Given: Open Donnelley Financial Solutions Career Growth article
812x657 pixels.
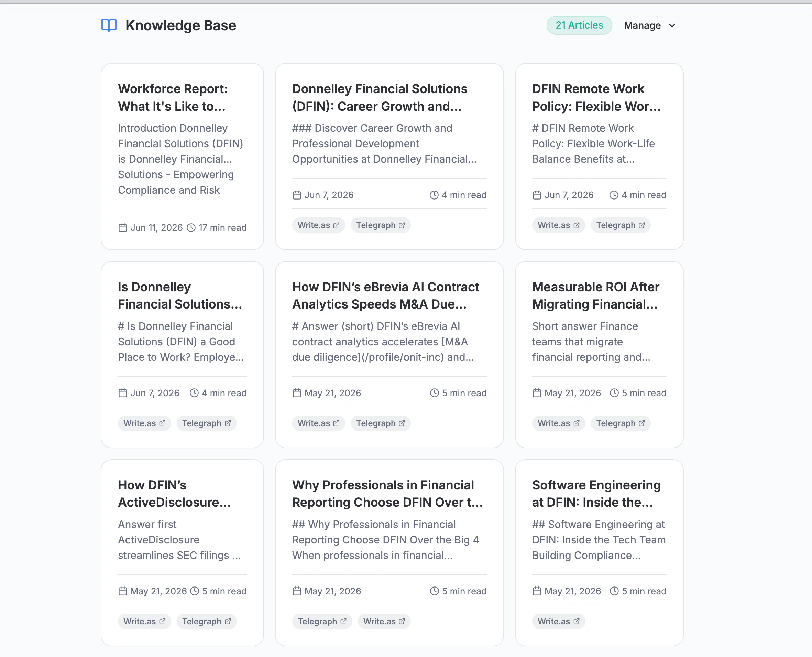Looking at the screenshot, I should (380, 98).
